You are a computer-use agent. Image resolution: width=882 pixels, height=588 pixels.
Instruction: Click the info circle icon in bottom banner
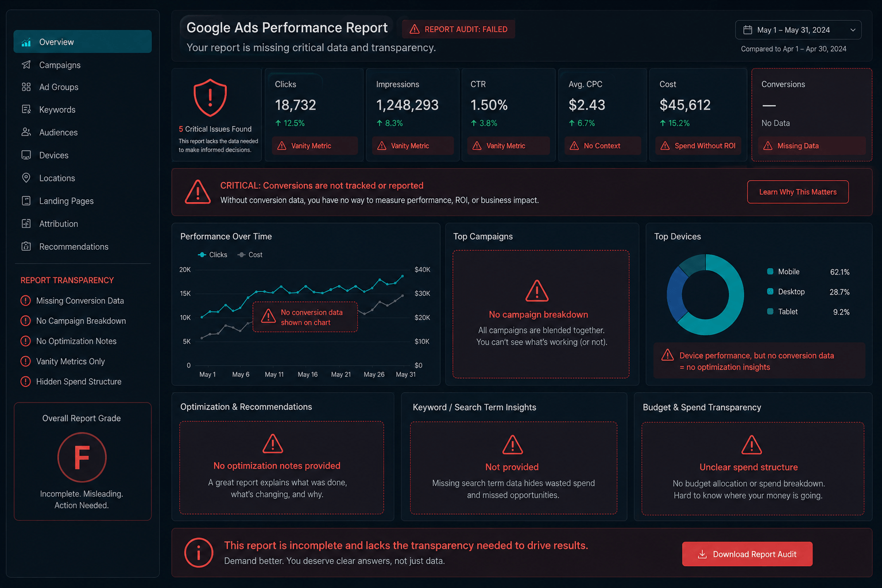pyautogui.click(x=199, y=553)
